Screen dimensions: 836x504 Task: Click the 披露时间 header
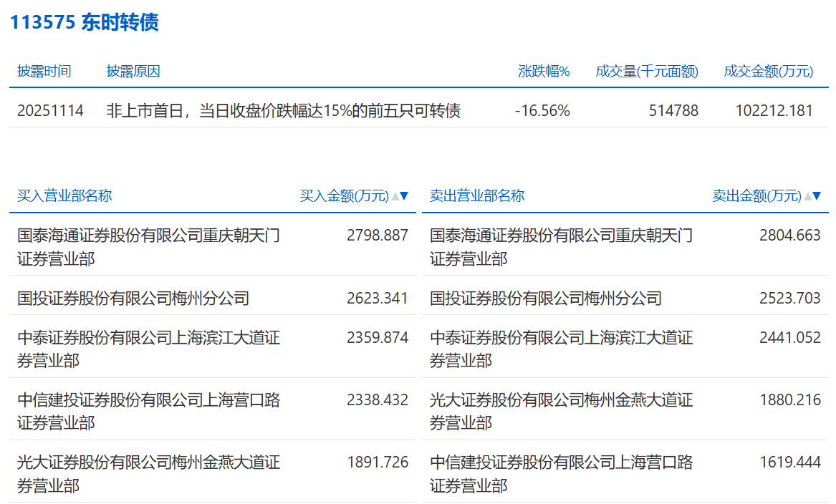tap(44, 72)
